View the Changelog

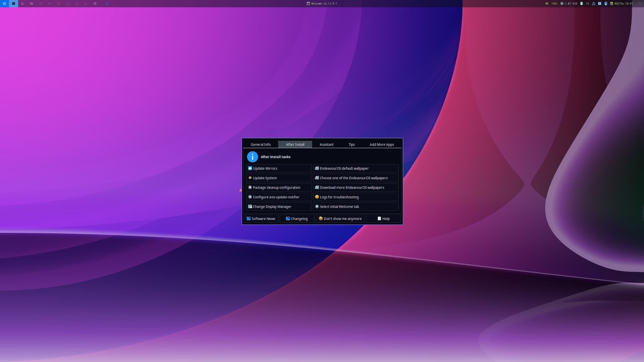297,218
